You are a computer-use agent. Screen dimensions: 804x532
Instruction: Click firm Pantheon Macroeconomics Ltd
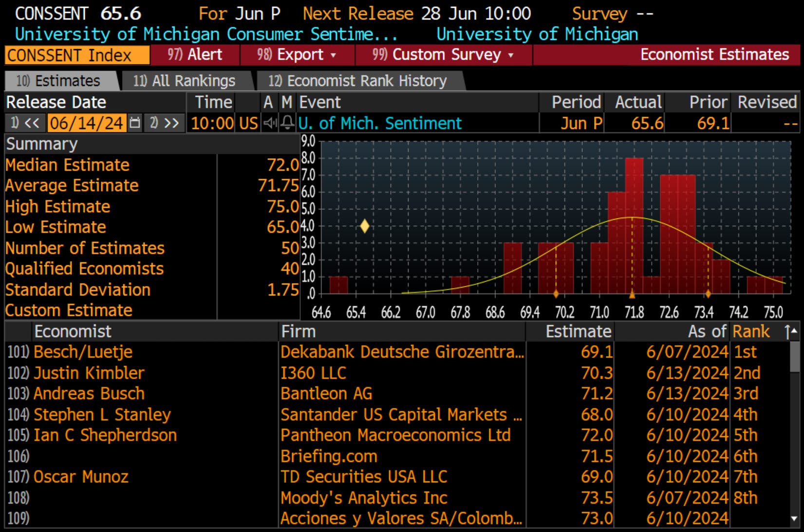[x=395, y=435]
